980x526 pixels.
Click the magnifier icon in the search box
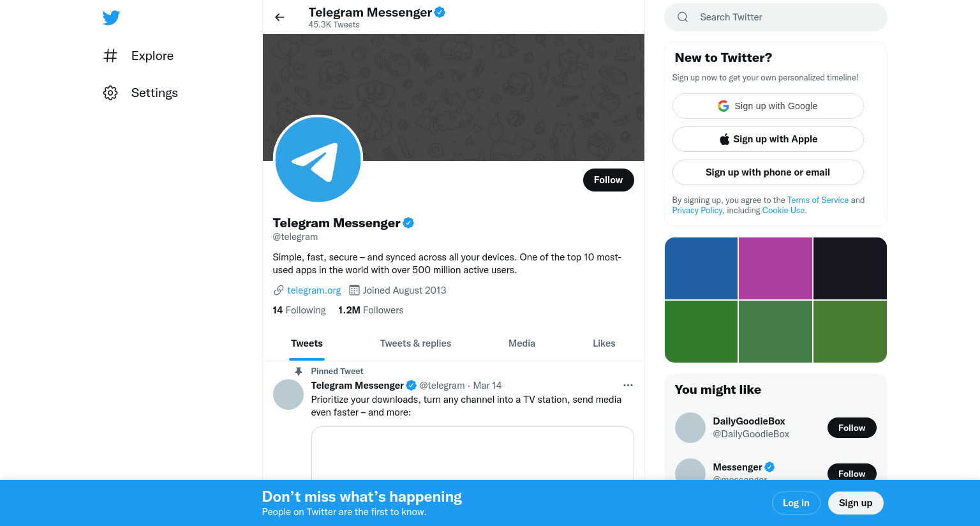coord(683,17)
